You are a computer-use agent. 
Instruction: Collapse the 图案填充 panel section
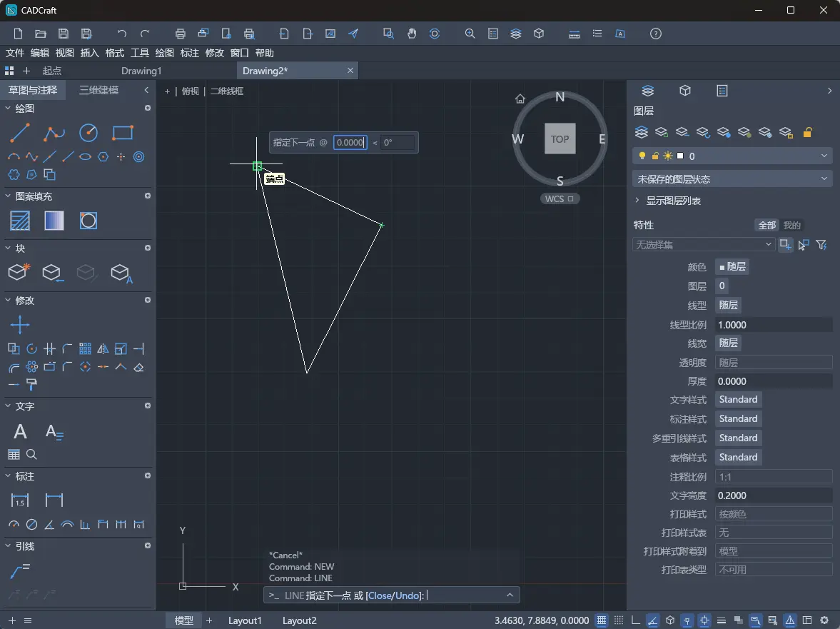pos(8,196)
